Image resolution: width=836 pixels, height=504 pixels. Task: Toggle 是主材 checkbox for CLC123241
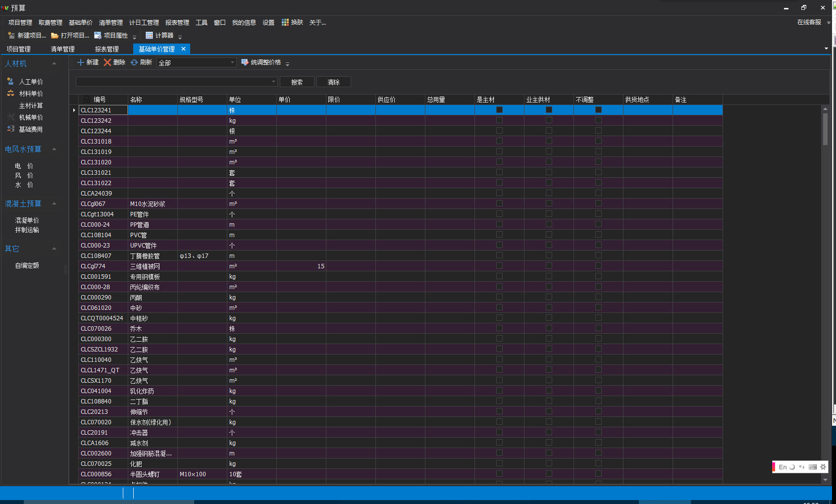tap(499, 110)
